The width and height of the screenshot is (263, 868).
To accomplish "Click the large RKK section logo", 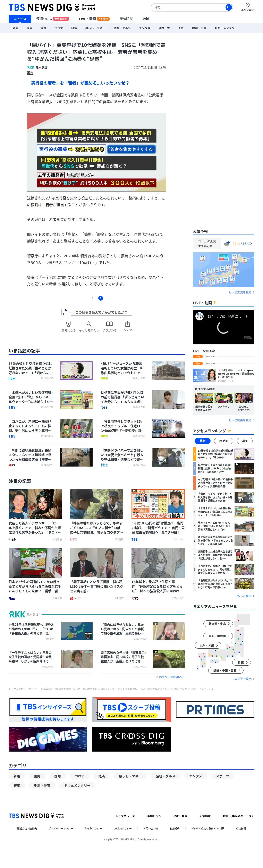I will point(17,614).
